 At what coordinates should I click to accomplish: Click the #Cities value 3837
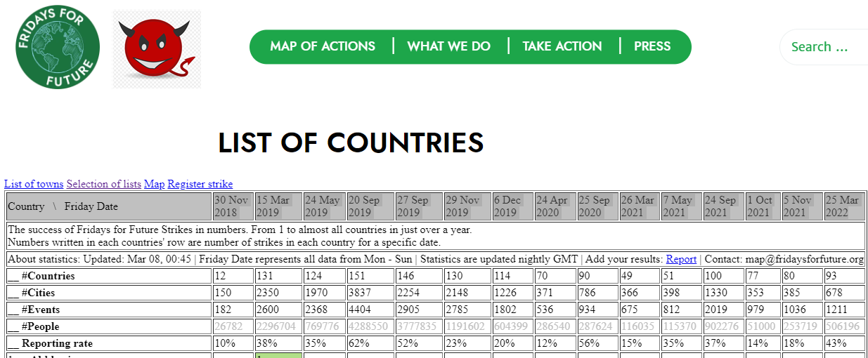coord(370,293)
